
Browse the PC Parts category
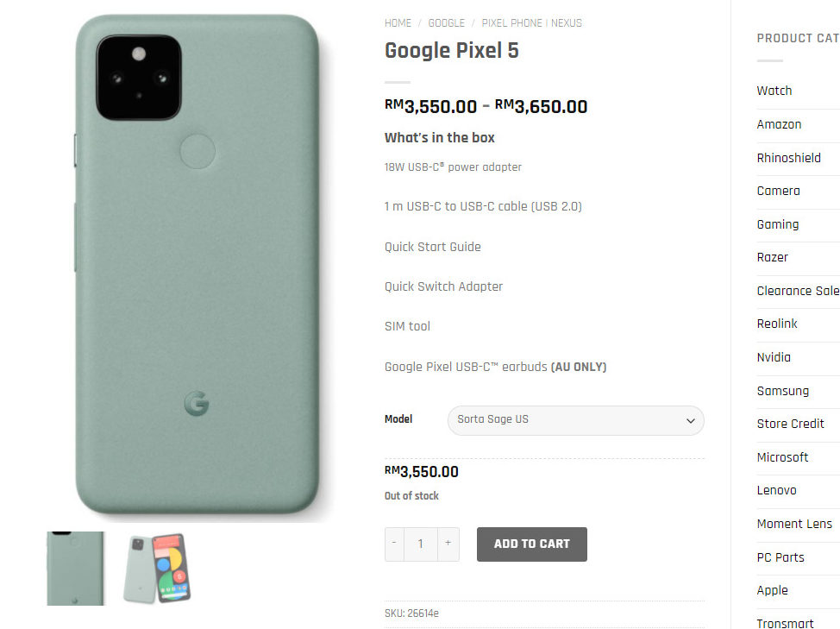(780, 557)
